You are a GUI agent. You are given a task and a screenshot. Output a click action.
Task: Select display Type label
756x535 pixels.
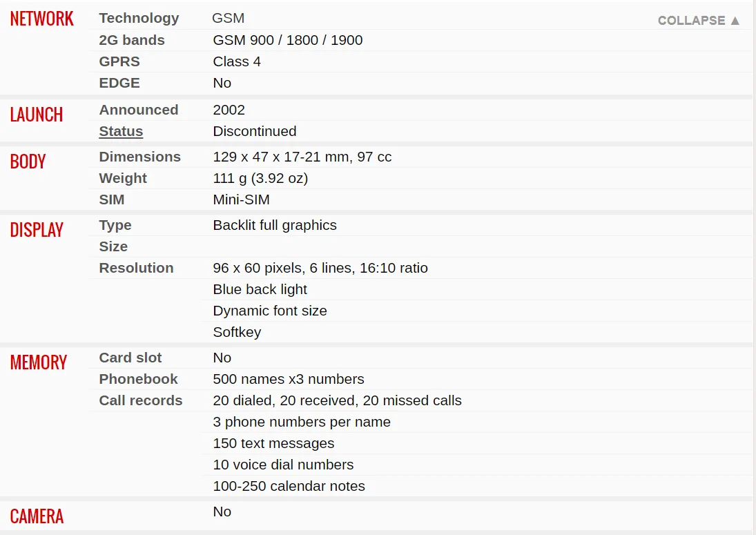pyautogui.click(x=115, y=225)
